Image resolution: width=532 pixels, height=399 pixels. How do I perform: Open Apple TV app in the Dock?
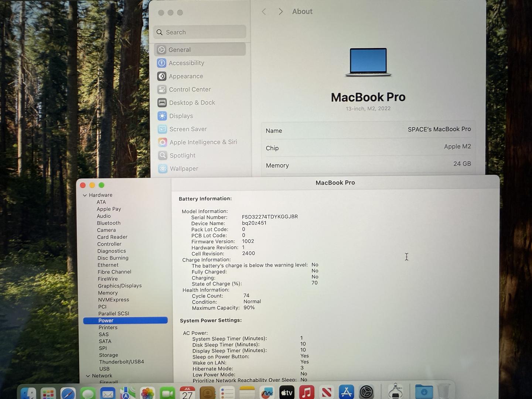(287, 393)
